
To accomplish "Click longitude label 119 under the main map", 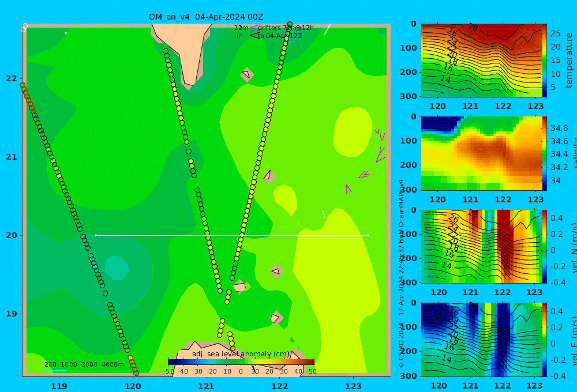I will (x=59, y=386).
